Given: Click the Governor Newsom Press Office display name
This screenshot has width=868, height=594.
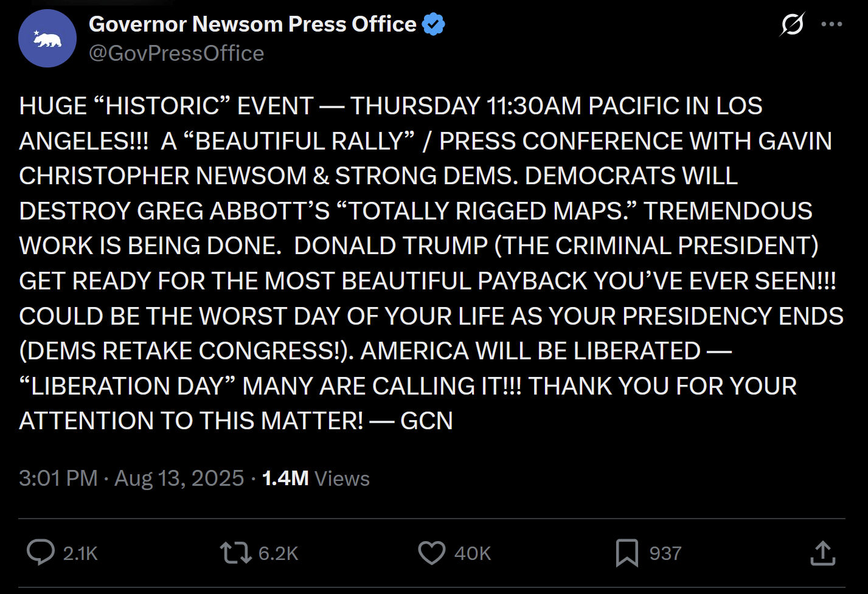Looking at the screenshot, I should coord(252,24).
